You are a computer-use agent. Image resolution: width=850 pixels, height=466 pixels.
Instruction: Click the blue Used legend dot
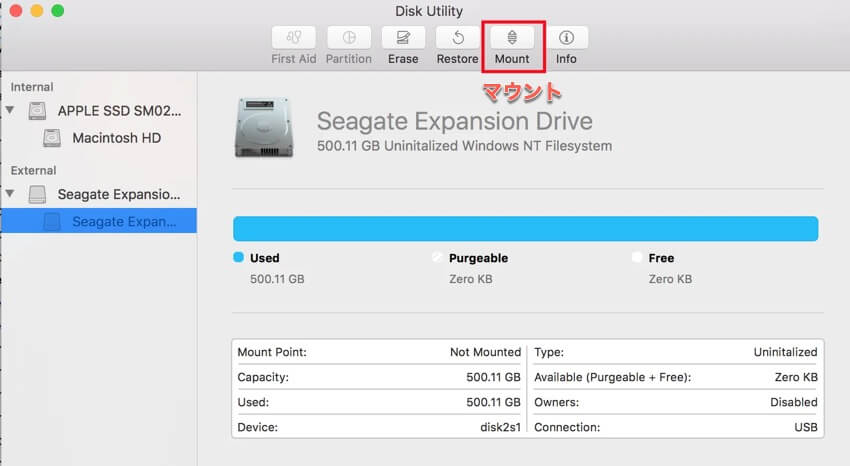[x=238, y=258]
